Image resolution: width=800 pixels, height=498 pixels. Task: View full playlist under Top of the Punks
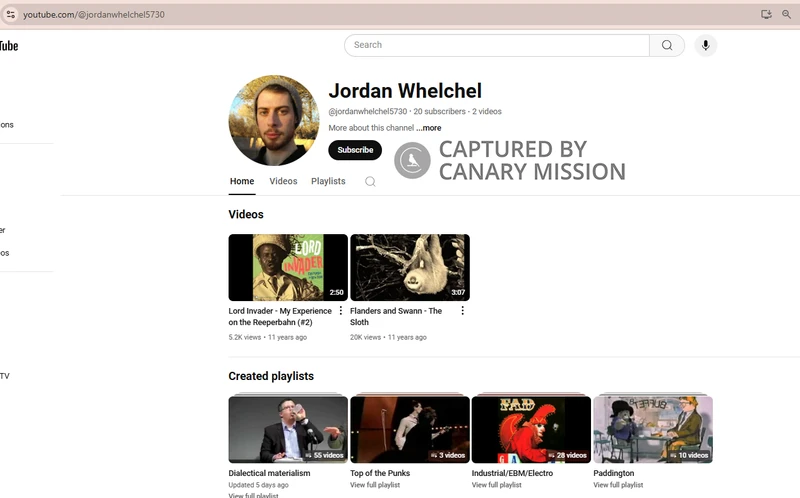coord(375,485)
